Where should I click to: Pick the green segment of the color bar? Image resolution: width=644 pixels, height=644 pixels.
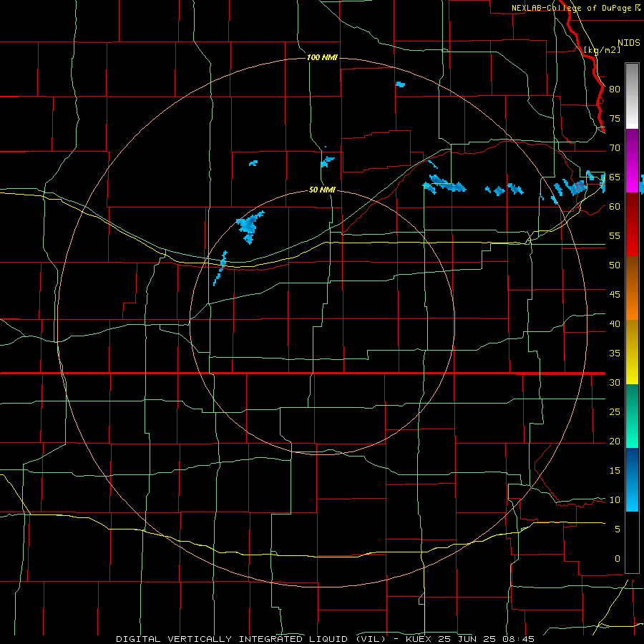coord(632,416)
